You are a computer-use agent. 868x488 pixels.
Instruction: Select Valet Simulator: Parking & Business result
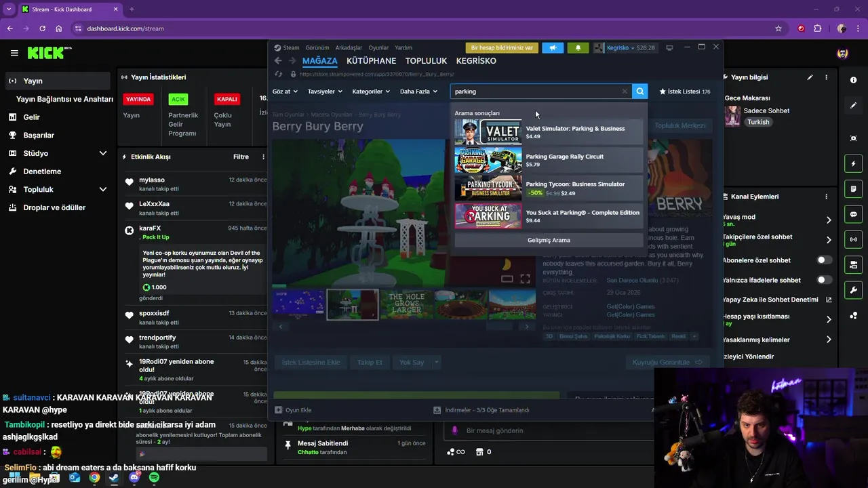click(549, 132)
